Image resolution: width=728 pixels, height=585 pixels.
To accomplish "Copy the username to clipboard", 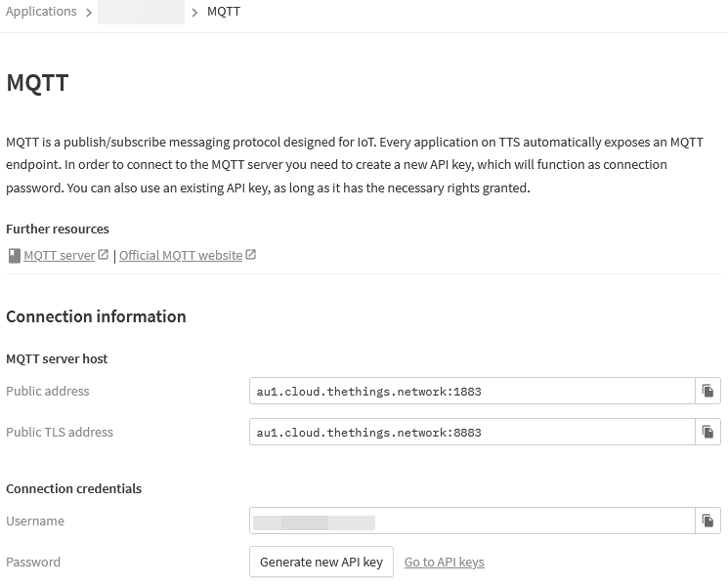I will 707,521.
